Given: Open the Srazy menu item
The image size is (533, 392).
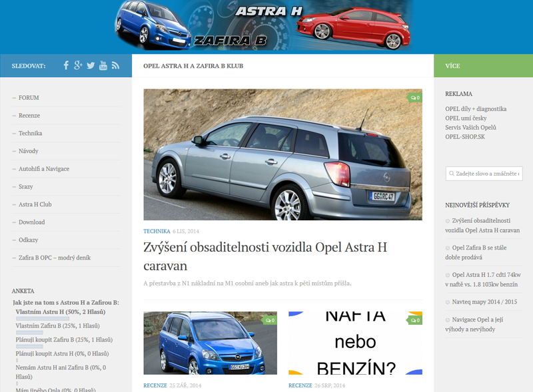Looking at the screenshot, I should point(26,186).
